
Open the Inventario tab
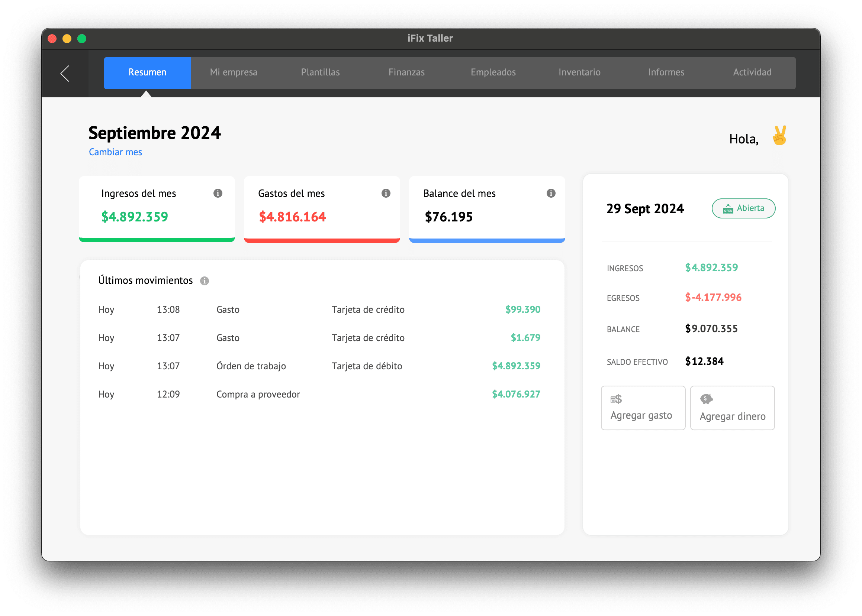coord(579,72)
